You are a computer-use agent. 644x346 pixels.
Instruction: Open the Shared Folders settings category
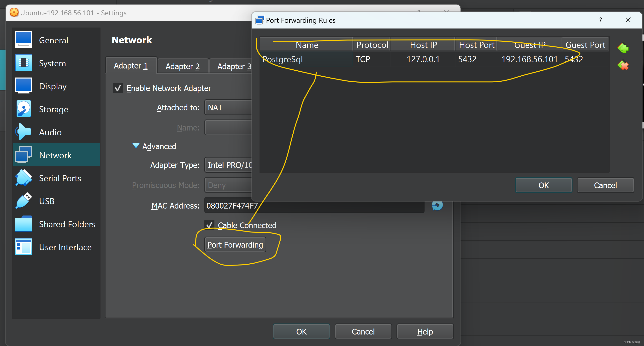[x=67, y=224]
